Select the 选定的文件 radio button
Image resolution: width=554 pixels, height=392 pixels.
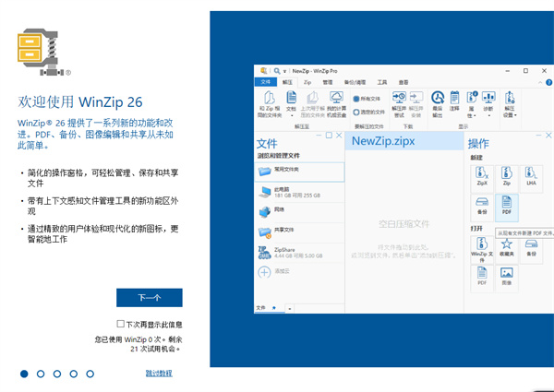(356, 112)
